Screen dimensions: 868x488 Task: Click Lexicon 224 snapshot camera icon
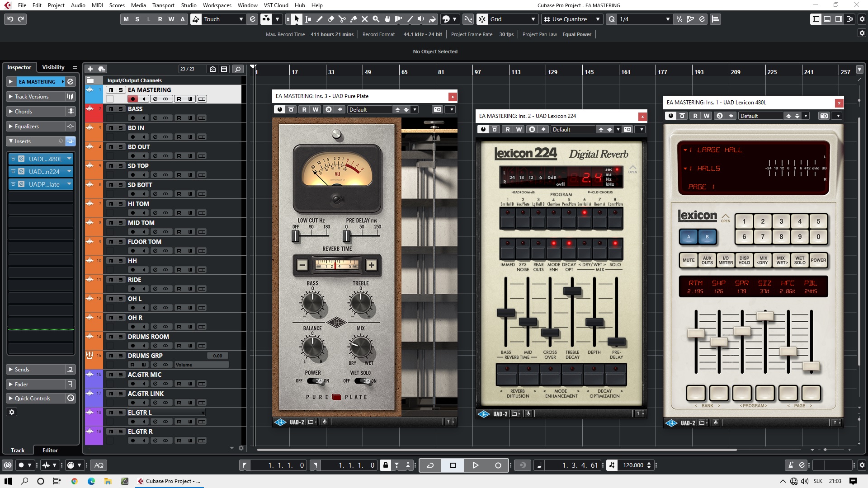pyautogui.click(x=627, y=129)
